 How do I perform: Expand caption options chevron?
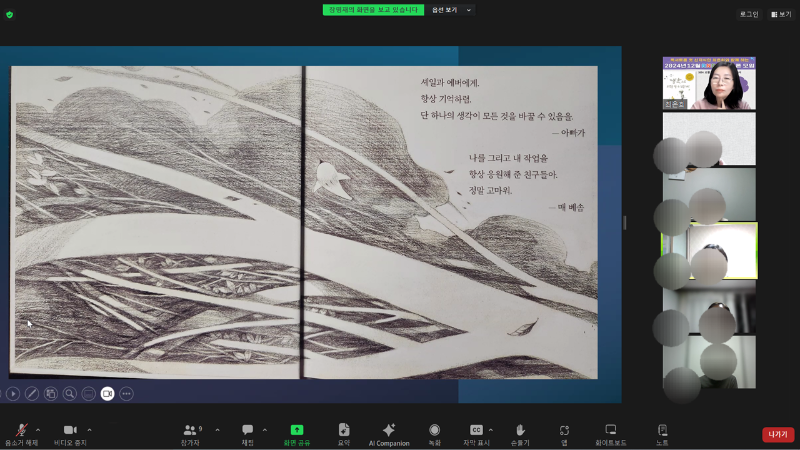pos(490,430)
